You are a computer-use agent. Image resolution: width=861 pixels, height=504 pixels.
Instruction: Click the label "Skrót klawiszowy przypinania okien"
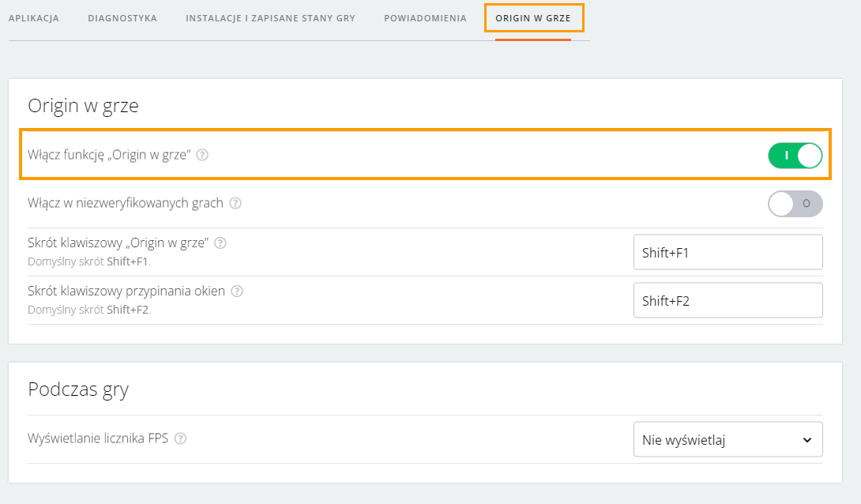tap(126, 291)
